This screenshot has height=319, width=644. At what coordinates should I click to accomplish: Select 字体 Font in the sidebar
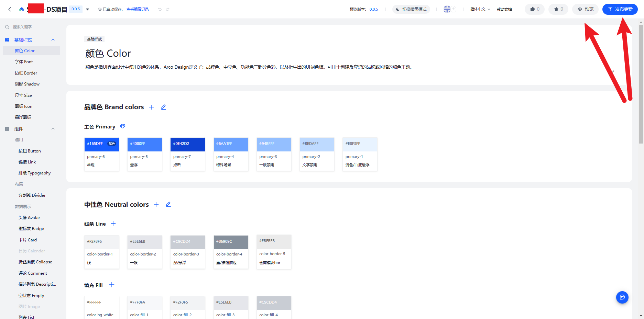pos(24,61)
